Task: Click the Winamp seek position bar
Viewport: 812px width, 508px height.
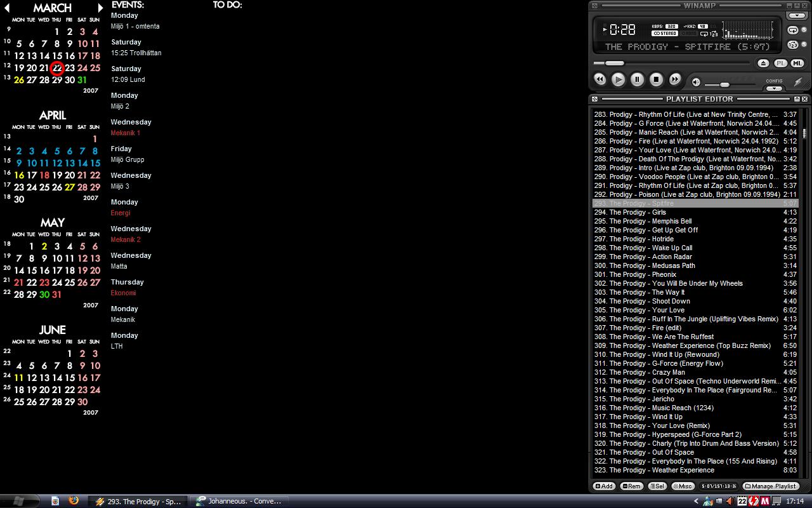Action: [672, 63]
